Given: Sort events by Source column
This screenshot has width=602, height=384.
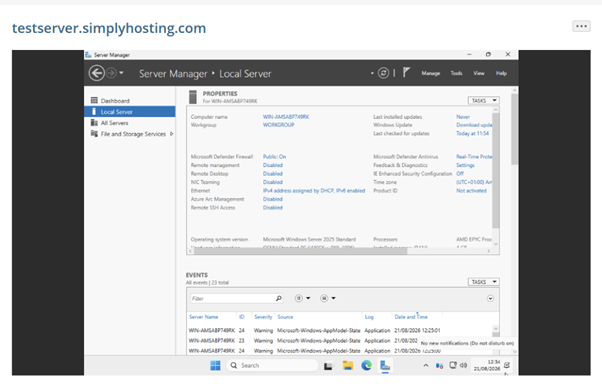Looking at the screenshot, I should tap(285, 317).
